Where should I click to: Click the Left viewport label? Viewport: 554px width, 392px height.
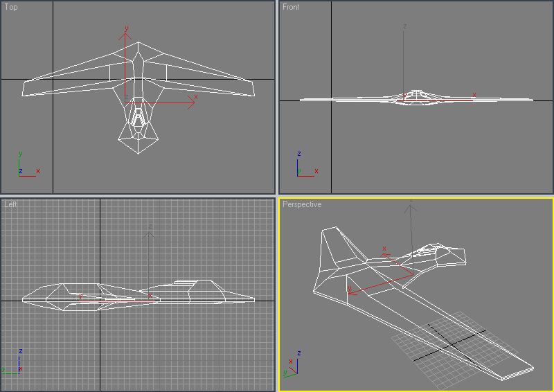click(10, 204)
